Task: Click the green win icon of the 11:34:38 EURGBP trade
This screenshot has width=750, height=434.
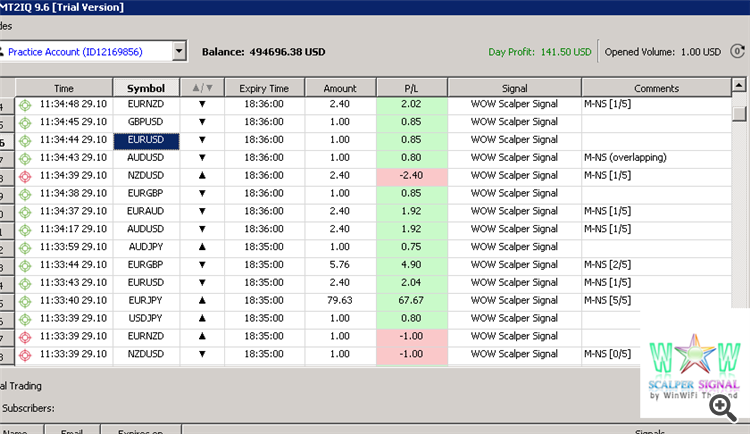Action: tap(25, 194)
